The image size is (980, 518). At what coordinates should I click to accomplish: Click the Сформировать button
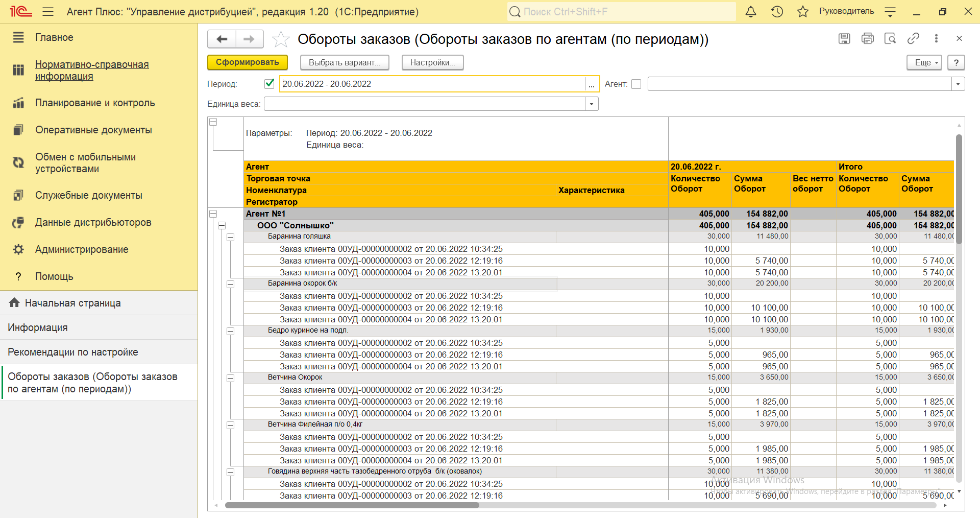click(248, 62)
